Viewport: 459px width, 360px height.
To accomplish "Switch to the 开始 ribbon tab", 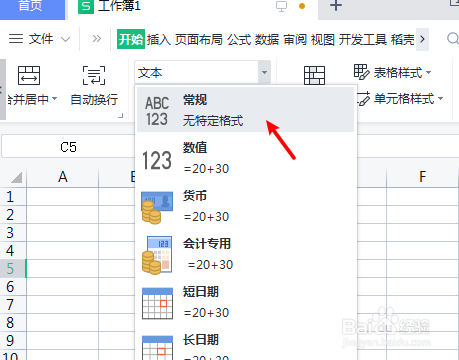I will pos(131,39).
